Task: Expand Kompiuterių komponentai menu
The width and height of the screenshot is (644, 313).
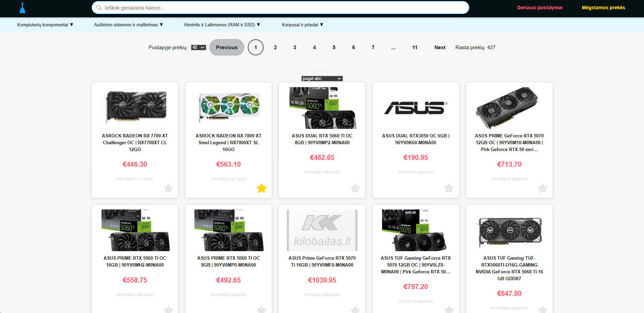Action: click(45, 25)
